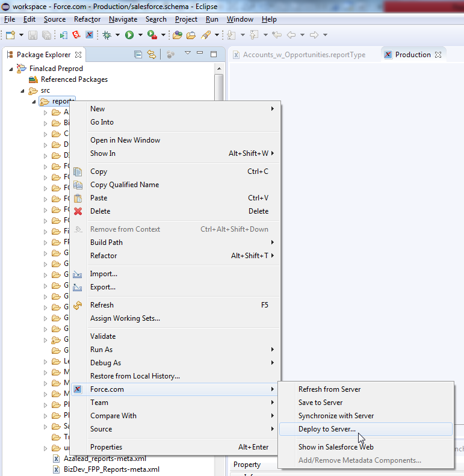
Task: Choose Refresh from Server option
Action: click(329, 389)
